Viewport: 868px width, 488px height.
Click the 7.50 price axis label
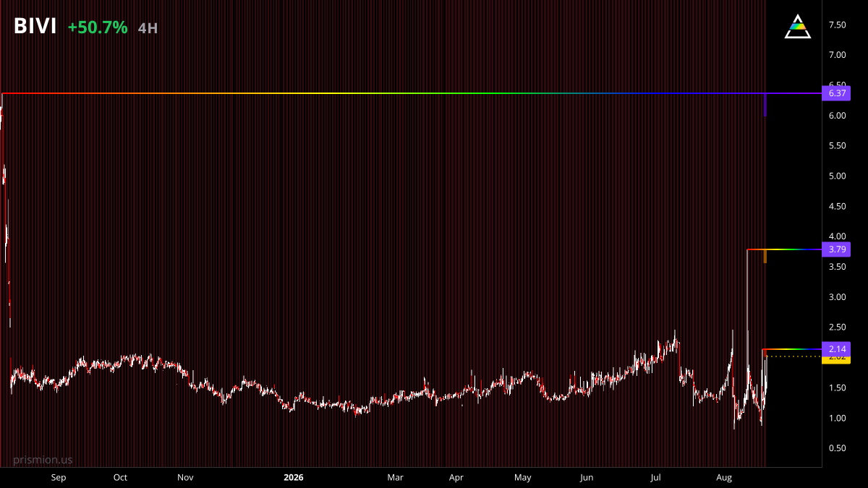point(837,25)
